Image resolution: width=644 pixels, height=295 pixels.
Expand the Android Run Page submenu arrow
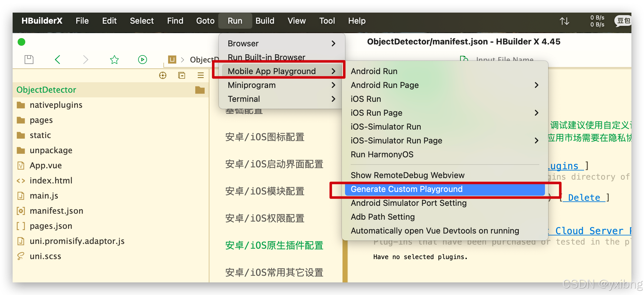[x=537, y=85]
